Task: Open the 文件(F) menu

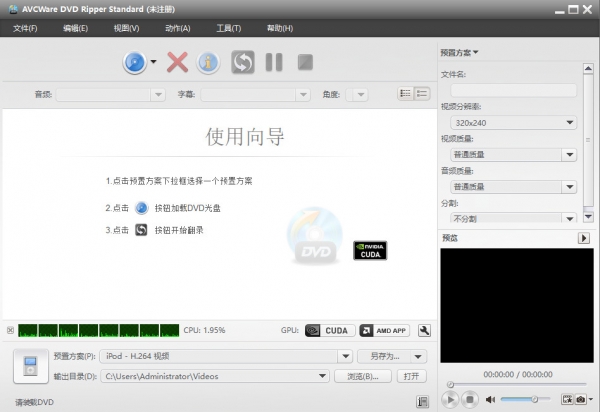Action: [x=25, y=28]
